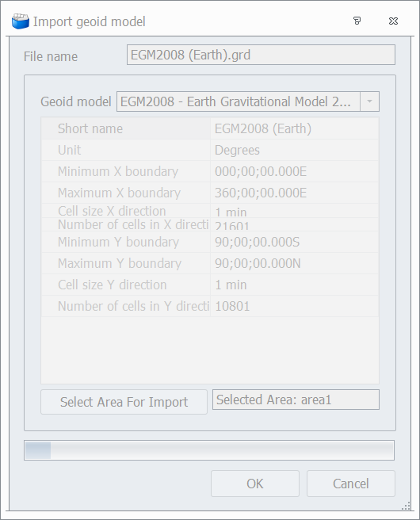This screenshot has width=420, height=520.
Task: Click the import progress bar
Action: (209, 450)
